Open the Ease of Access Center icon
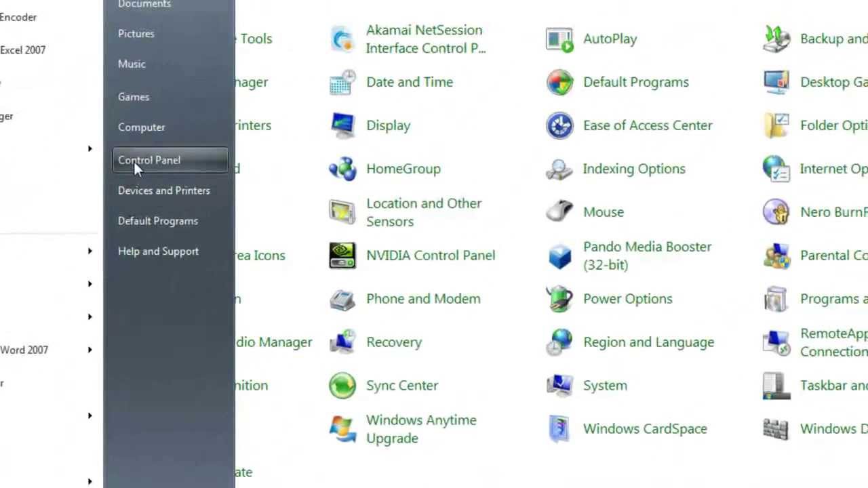Image resolution: width=868 pixels, height=488 pixels. [559, 125]
